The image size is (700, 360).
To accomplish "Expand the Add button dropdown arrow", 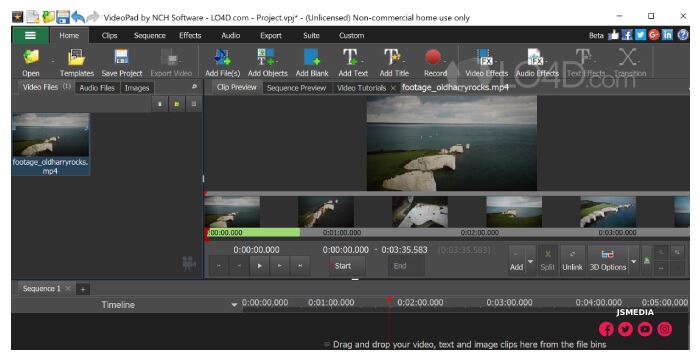I will pyautogui.click(x=530, y=261).
